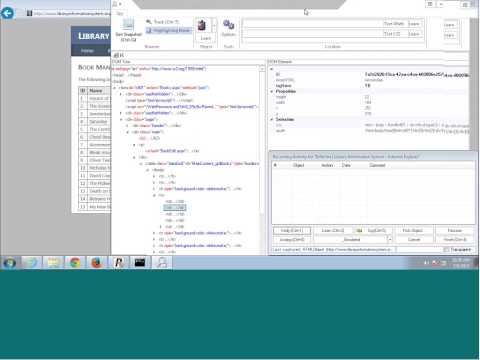Click the Comment column header in recording grid
Image resolution: width=480 pixels, height=360 pixels.
[377, 165]
